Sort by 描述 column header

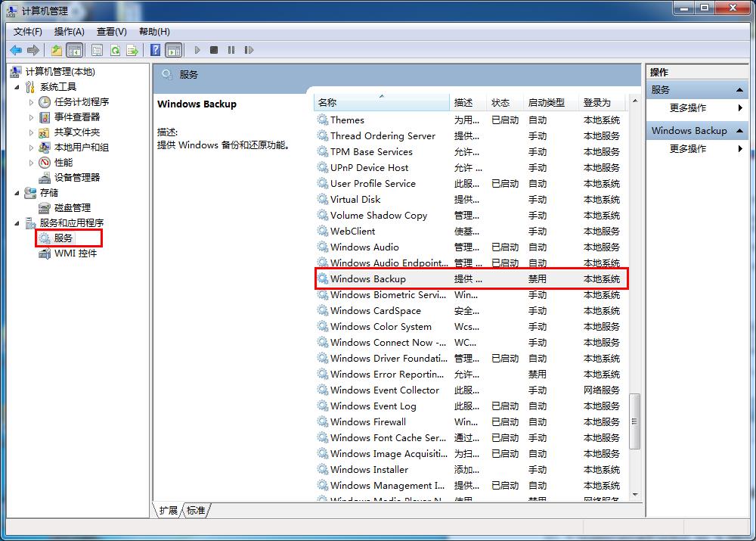[x=467, y=102]
